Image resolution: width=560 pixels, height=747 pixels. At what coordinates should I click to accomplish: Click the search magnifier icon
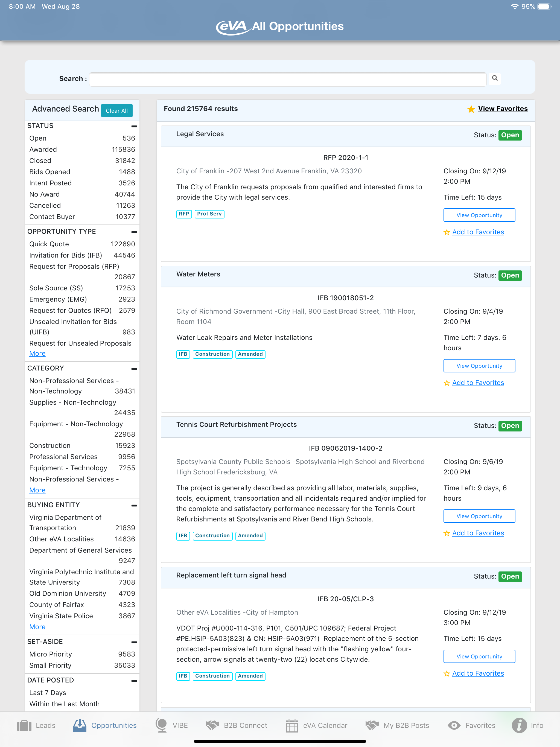495,78
